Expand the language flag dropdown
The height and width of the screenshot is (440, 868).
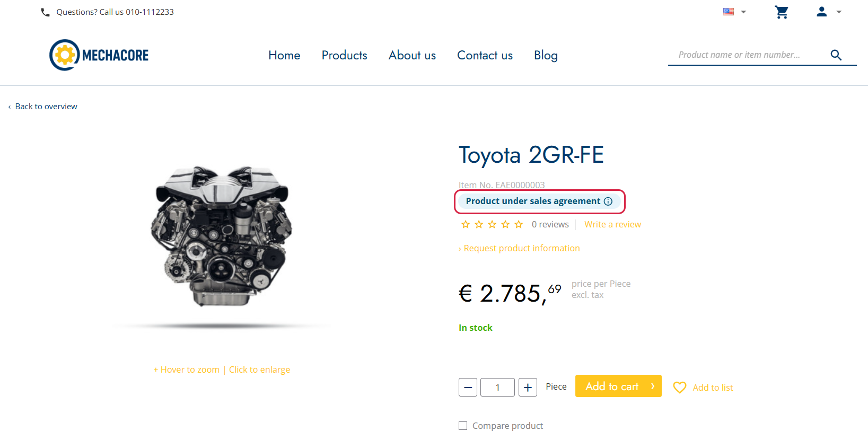(x=735, y=12)
